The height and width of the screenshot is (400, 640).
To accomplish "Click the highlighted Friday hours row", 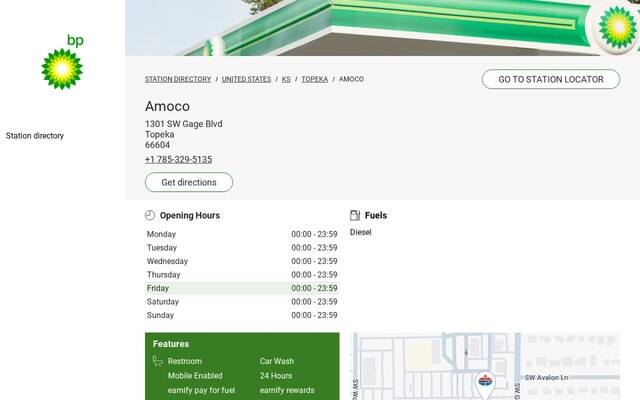I will (242, 288).
